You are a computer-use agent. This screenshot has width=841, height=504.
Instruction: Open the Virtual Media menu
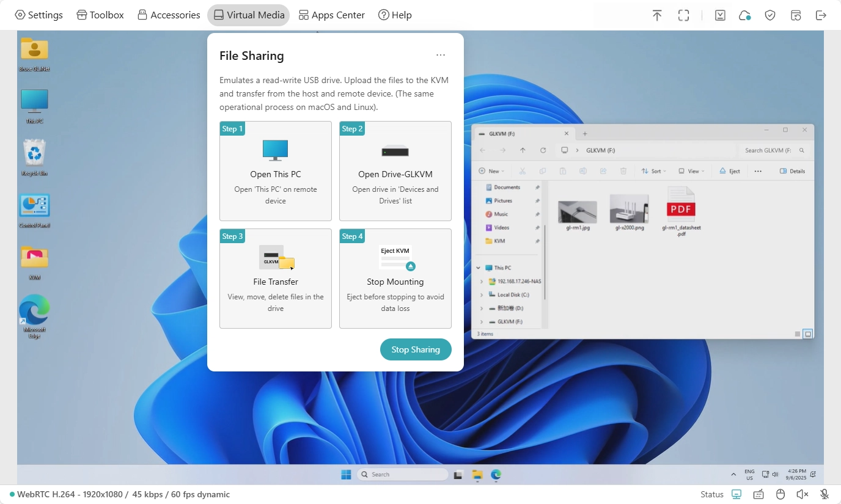(x=248, y=15)
